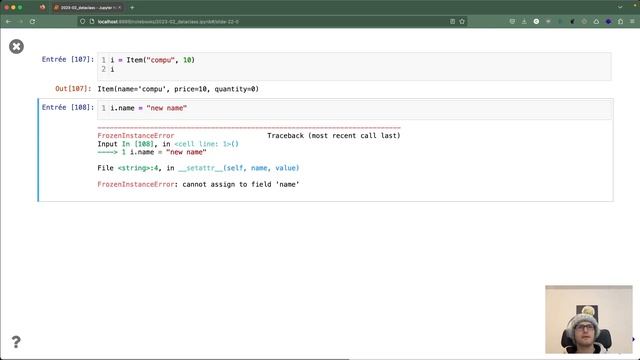Open new browser tab
Viewport: 640px width, 360px height.
click(x=132, y=7)
